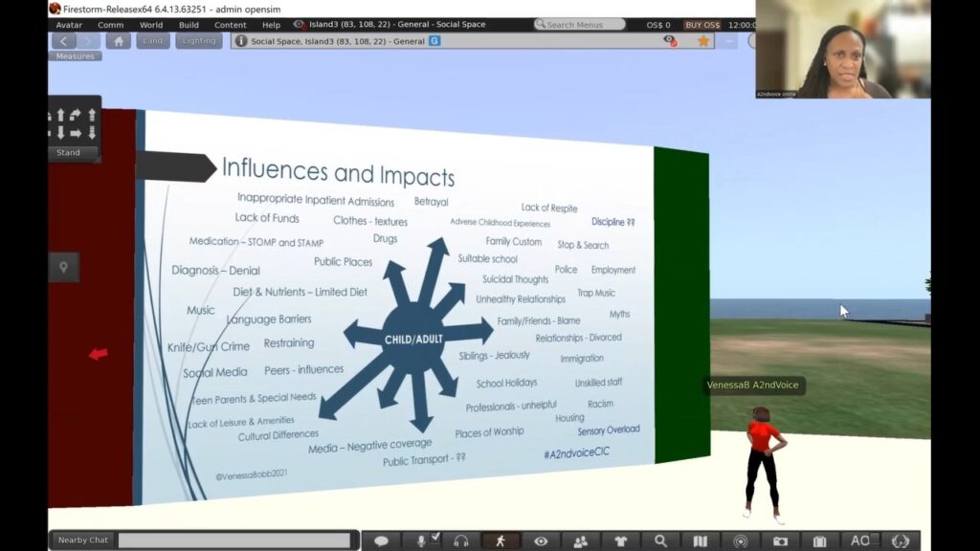Screen dimensions: 980x551
Task: Click the Island3 region text in menu bar
Action: point(397,24)
